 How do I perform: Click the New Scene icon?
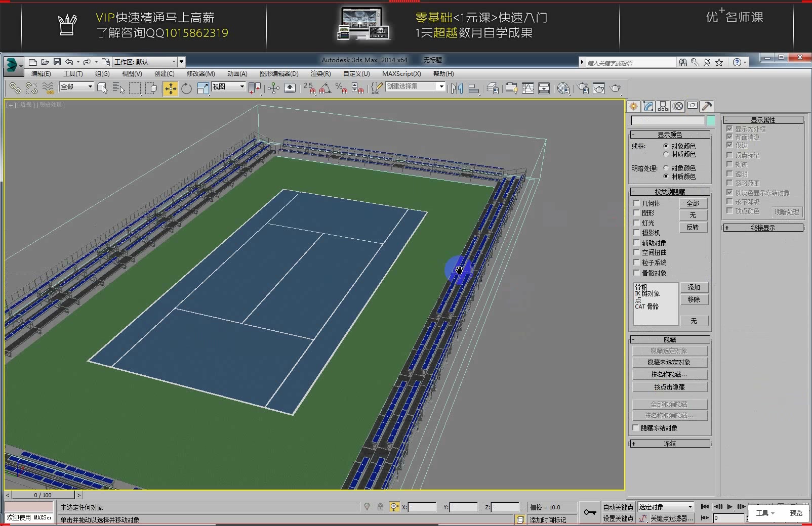tap(33, 62)
